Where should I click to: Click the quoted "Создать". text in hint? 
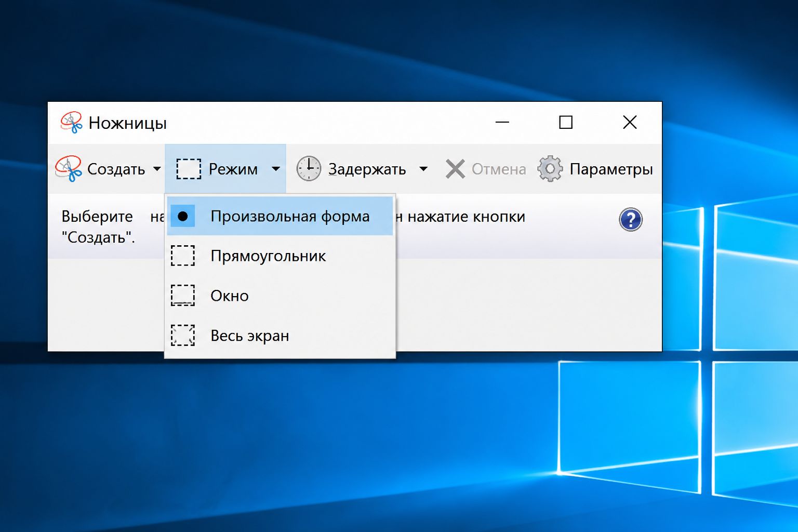tap(98, 237)
